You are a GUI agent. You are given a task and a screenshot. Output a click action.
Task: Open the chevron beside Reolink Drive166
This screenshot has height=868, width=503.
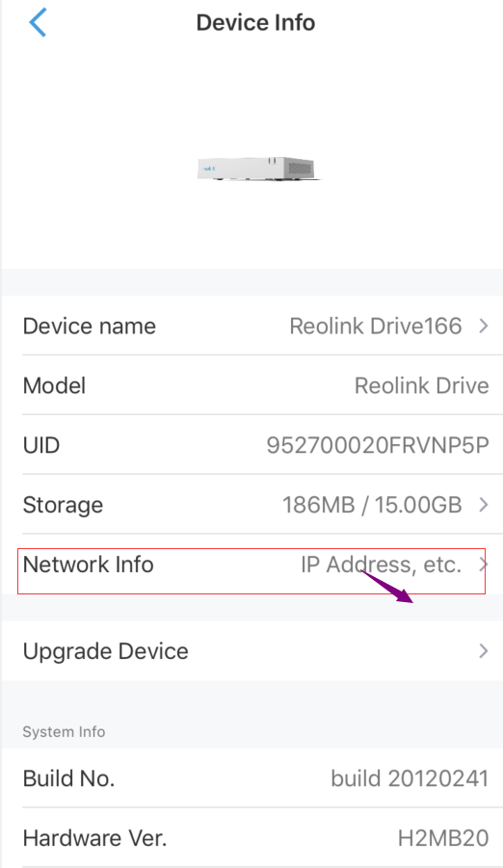coord(483,326)
